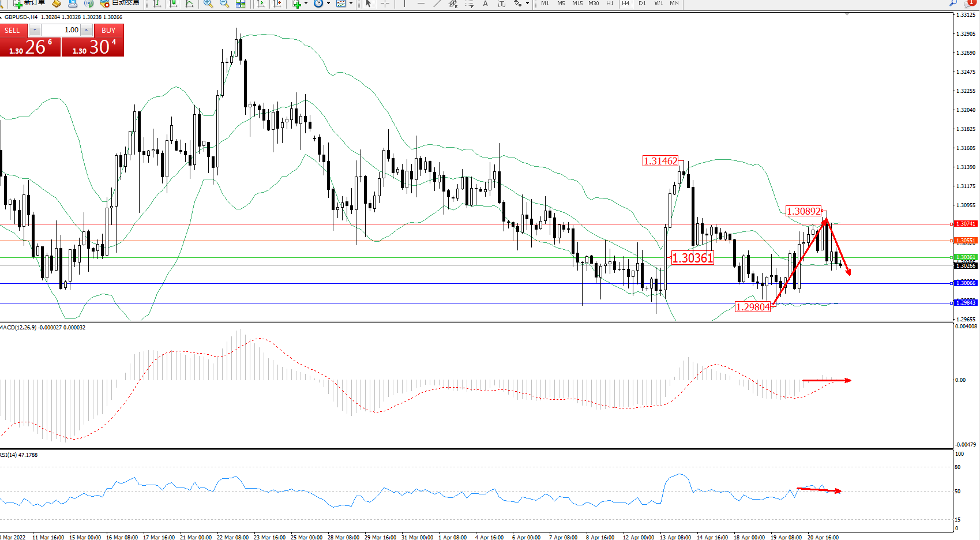Click the search magnifier icon at top right
The image size is (980, 540).
tap(953, 3)
